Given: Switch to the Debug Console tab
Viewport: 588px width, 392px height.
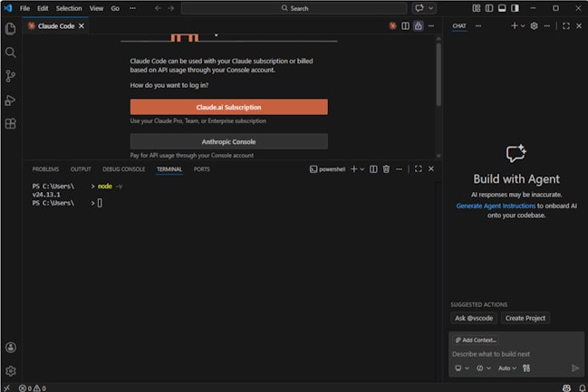Looking at the screenshot, I should (123, 169).
